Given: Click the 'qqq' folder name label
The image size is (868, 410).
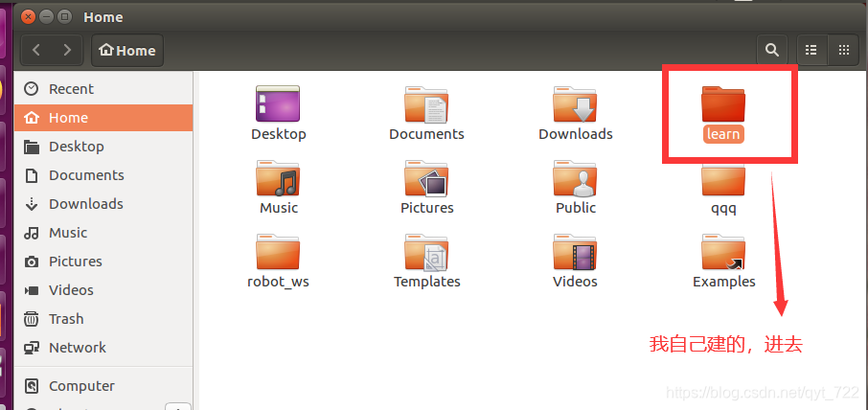Looking at the screenshot, I should 723,209.
